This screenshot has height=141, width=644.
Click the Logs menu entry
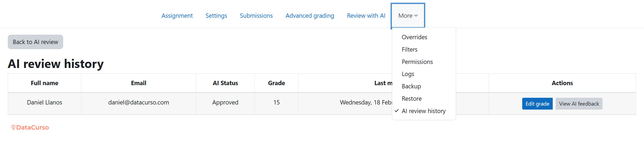(x=408, y=74)
